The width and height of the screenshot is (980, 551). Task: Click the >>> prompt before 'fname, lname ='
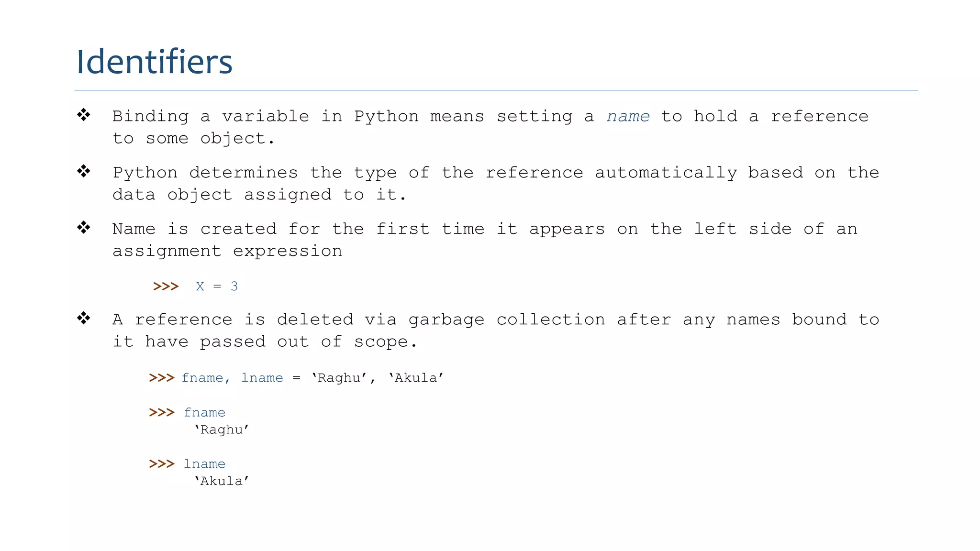click(162, 378)
